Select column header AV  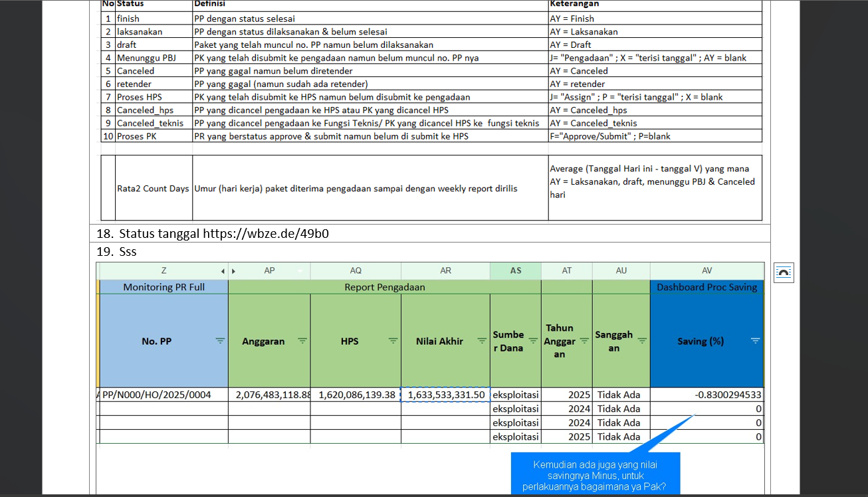point(706,271)
